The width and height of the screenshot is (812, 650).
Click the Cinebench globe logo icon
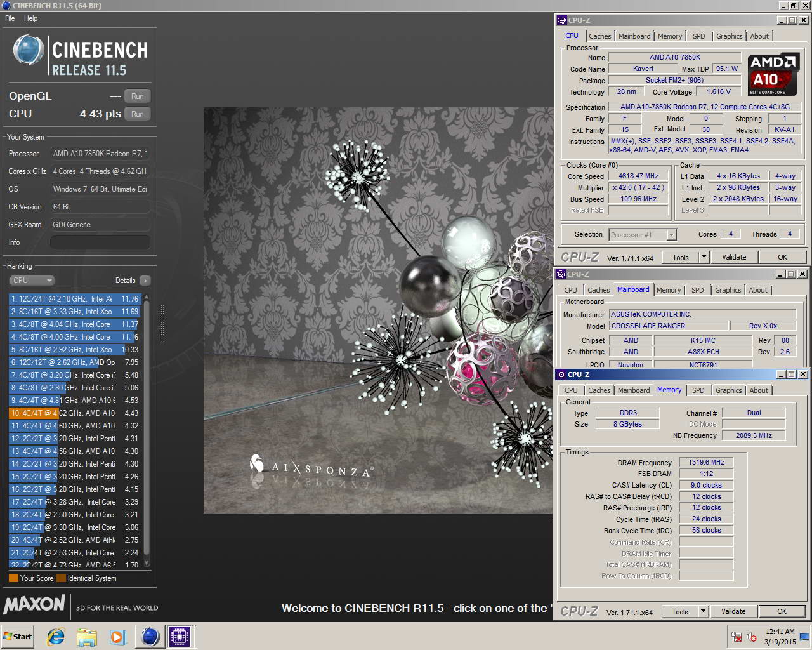click(29, 51)
